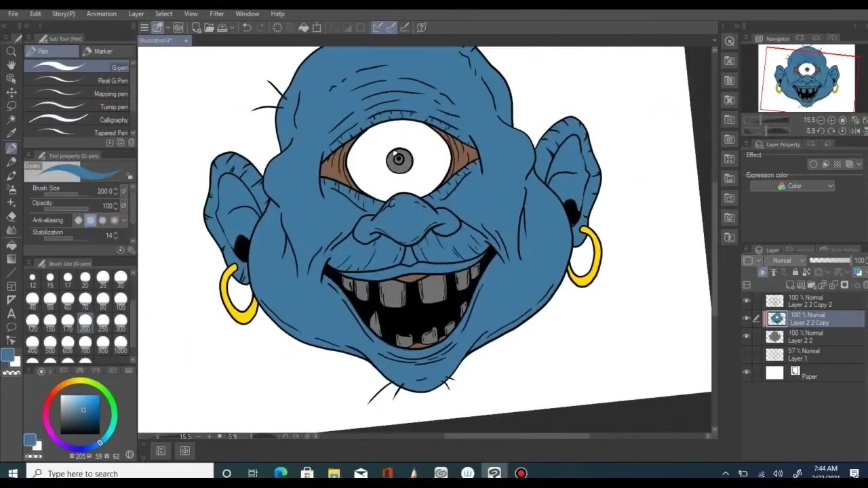This screenshot has height=488, width=868.
Task: Select the Eraser tool
Action: pyautogui.click(x=12, y=217)
